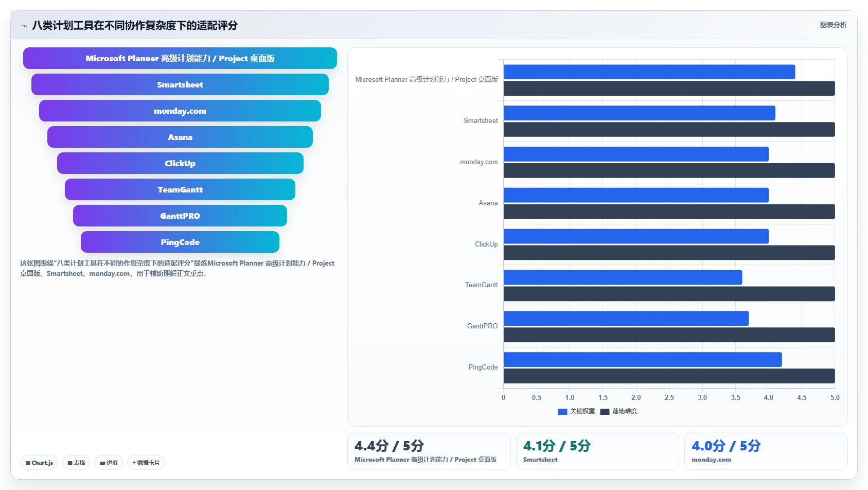Click the ClickUp y-axis label in the chart

486,244
